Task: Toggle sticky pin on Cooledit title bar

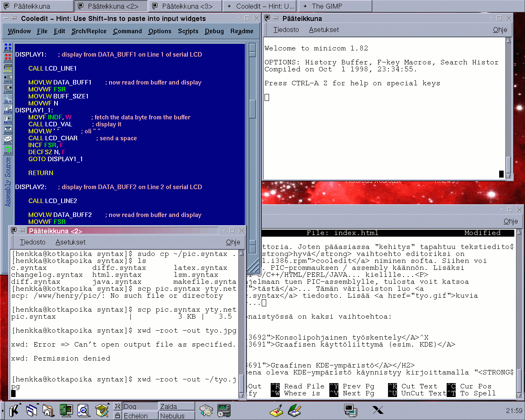Action: 14,18
